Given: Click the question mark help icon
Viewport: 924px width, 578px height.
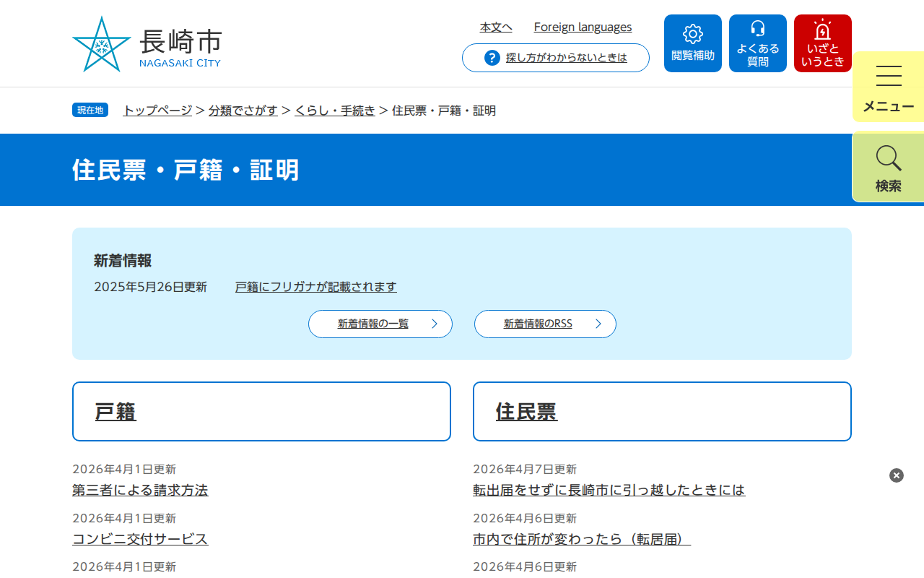Looking at the screenshot, I should (492, 58).
